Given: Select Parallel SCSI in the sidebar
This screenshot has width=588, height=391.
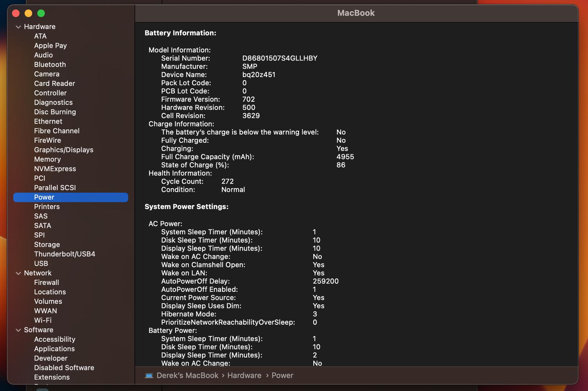Looking at the screenshot, I should pos(55,188).
